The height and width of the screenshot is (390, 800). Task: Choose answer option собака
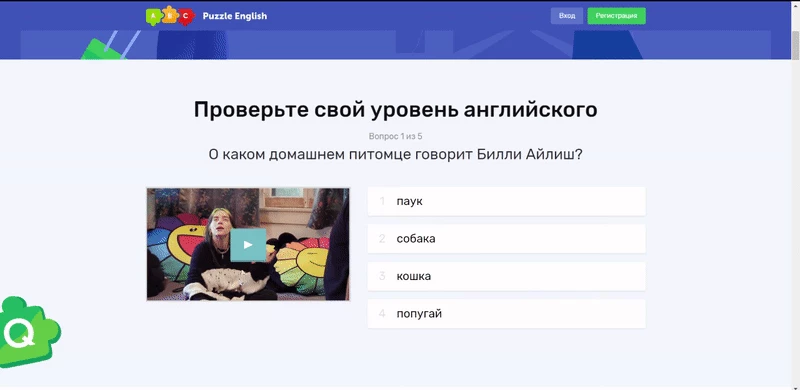coord(506,238)
